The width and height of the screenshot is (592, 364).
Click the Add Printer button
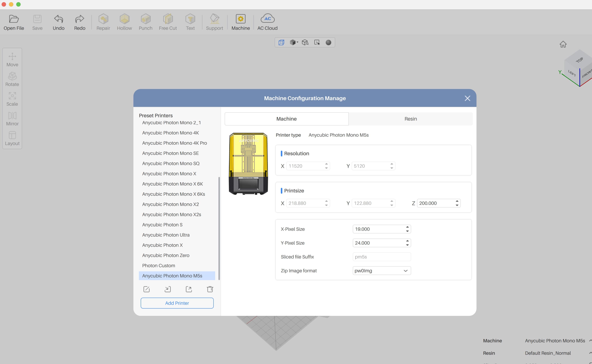point(177,303)
